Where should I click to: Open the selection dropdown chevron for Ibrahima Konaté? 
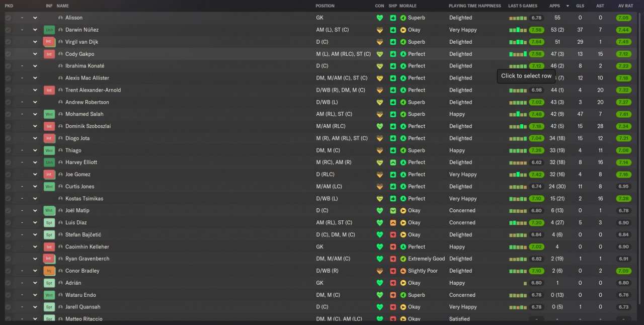pos(35,66)
